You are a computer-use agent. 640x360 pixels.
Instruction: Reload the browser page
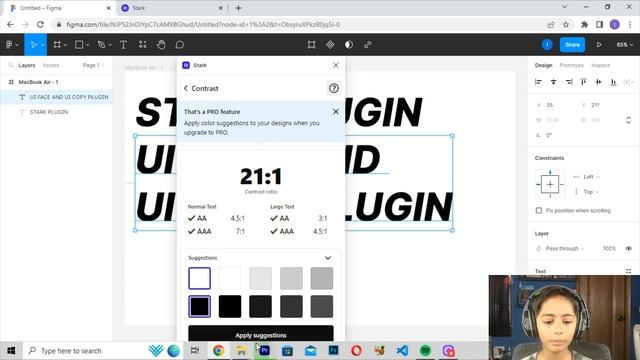(x=40, y=24)
